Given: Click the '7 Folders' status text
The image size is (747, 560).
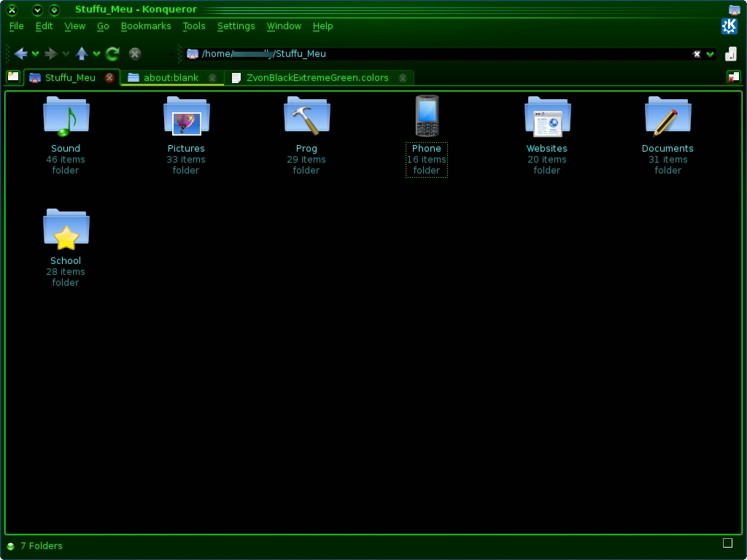Looking at the screenshot, I should [42, 545].
